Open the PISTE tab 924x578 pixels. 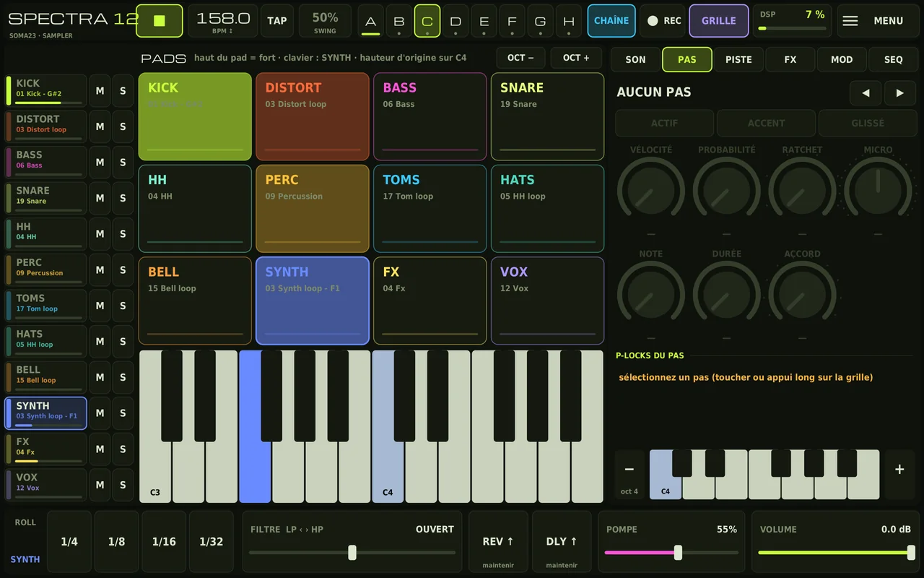[738, 60]
